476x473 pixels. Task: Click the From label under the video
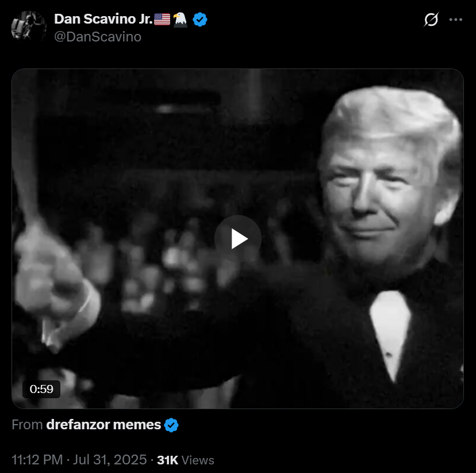click(27, 425)
